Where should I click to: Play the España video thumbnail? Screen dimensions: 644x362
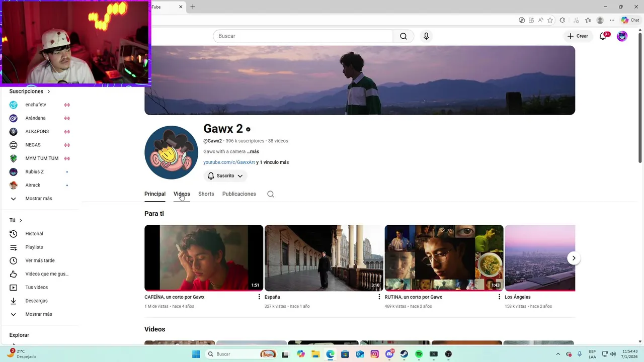(324, 258)
